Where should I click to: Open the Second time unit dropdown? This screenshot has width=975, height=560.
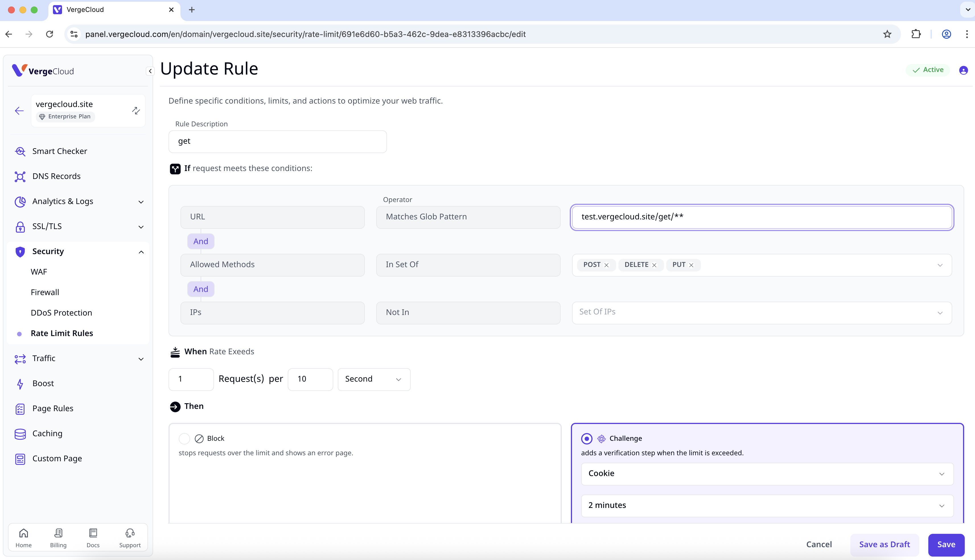pyautogui.click(x=374, y=380)
